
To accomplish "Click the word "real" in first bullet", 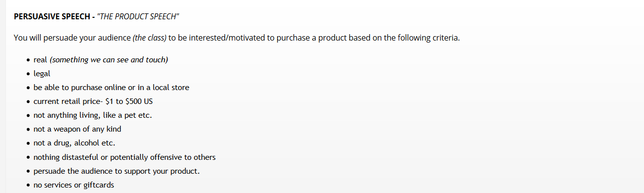I will 40,59.
